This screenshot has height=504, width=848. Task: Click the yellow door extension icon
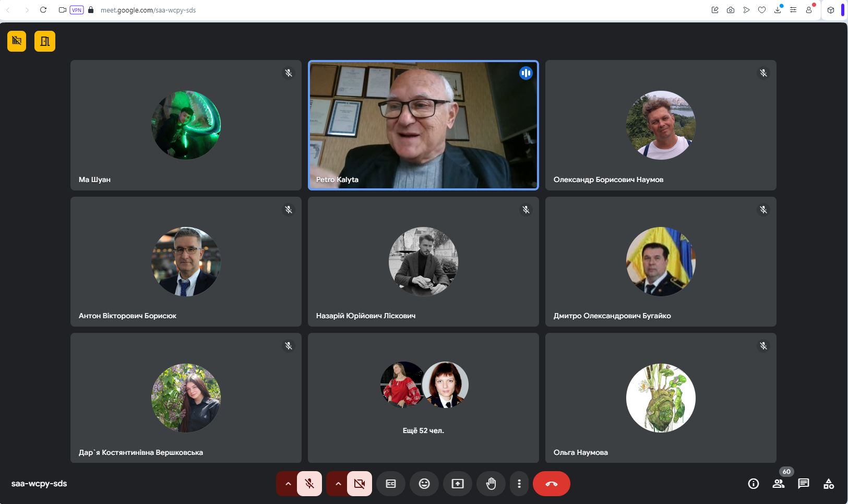[45, 41]
